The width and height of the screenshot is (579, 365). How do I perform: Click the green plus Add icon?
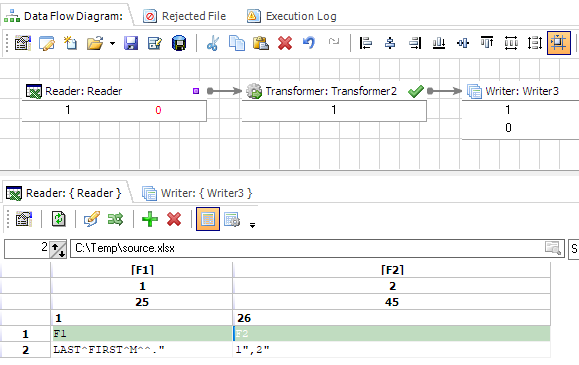(x=150, y=219)
